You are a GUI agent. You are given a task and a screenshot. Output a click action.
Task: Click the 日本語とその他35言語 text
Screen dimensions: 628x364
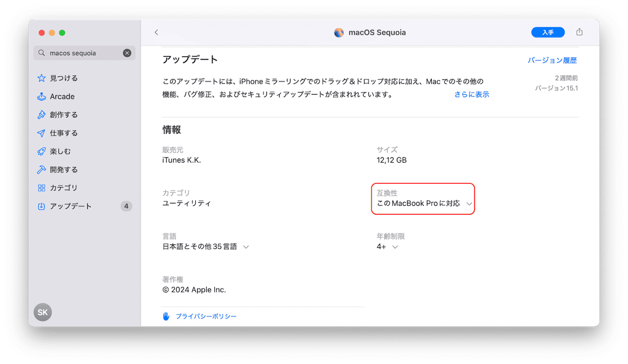(x=199, y=247)
